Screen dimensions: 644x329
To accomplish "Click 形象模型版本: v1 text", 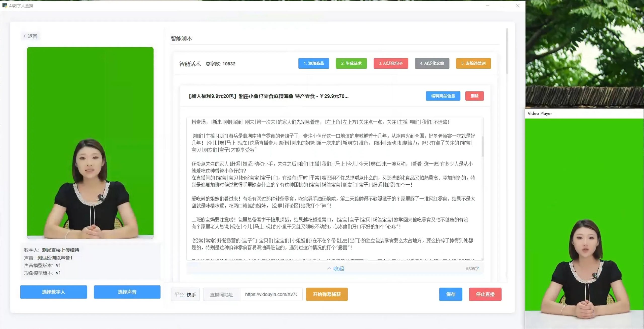I will [42, 273].
